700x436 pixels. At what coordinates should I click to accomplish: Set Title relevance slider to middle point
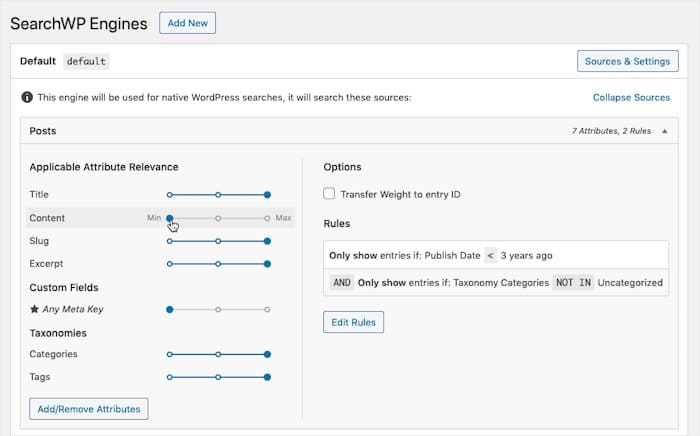point(218,195)
